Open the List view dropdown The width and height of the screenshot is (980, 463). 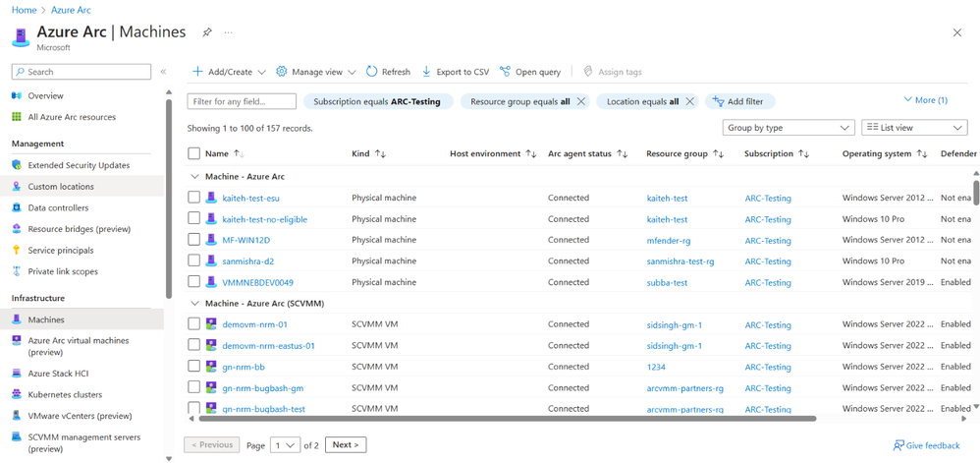coord(914,128)
